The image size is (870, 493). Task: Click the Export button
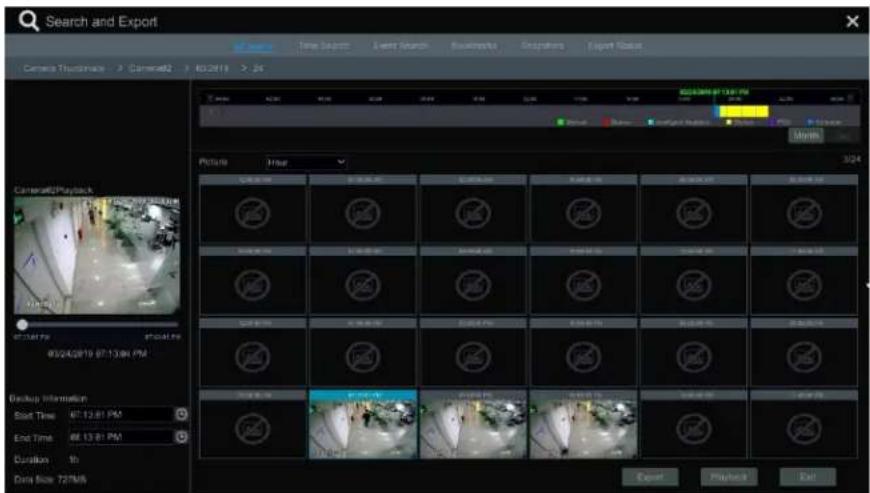(x=650, y=477)
